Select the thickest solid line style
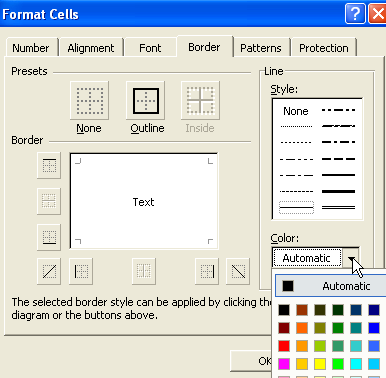The height and width of the screenshot is (378, 386). point(338,191)
